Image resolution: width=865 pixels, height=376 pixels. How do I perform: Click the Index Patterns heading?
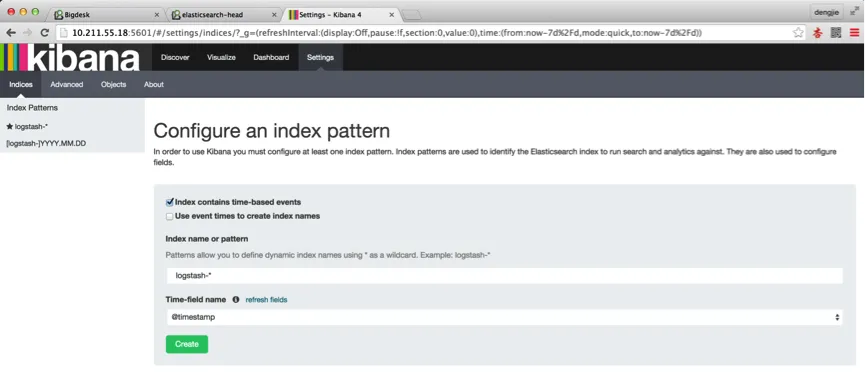coord(33,108)
